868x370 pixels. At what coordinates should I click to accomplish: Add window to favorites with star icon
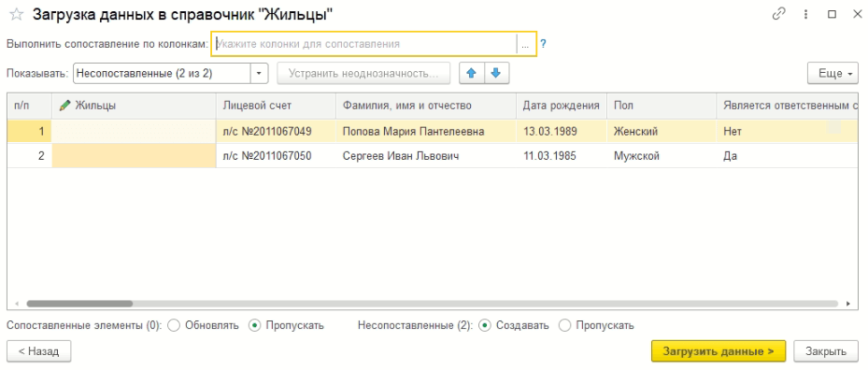tap(17, 15)
